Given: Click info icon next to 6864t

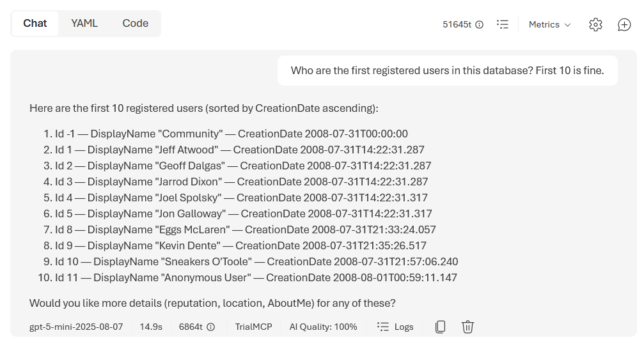Looking at the screenshot, I should click(211, 327).
